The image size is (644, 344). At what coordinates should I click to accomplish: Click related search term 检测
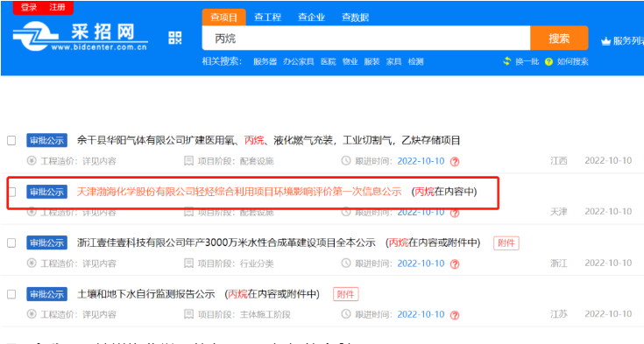click(x=415, y=61)
